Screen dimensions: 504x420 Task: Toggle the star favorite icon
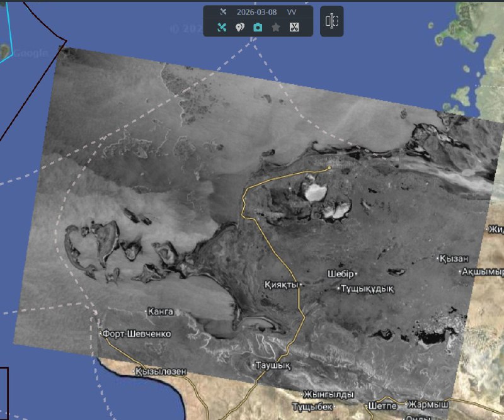click(x=275, y=27)
